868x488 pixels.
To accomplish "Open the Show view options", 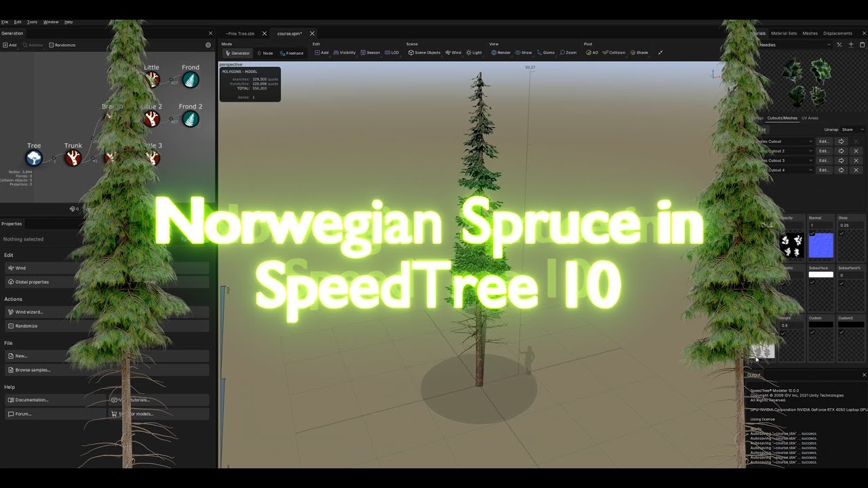I will (x=524, y=52).
